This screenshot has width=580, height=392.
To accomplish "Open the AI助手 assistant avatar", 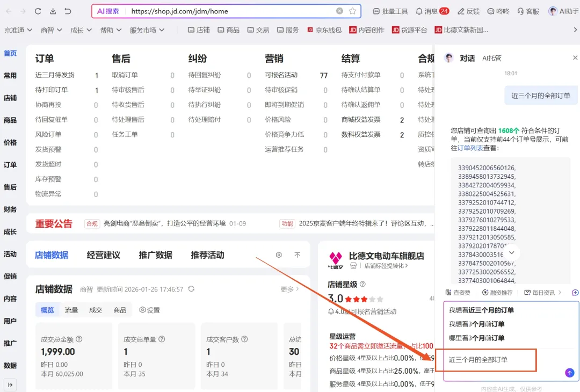I will (x=563, y=11).
